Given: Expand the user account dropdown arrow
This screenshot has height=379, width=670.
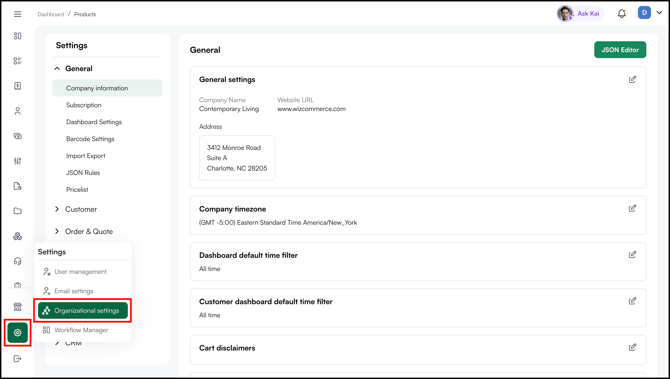Looking at the screenshot, I should tap(659, 13).
